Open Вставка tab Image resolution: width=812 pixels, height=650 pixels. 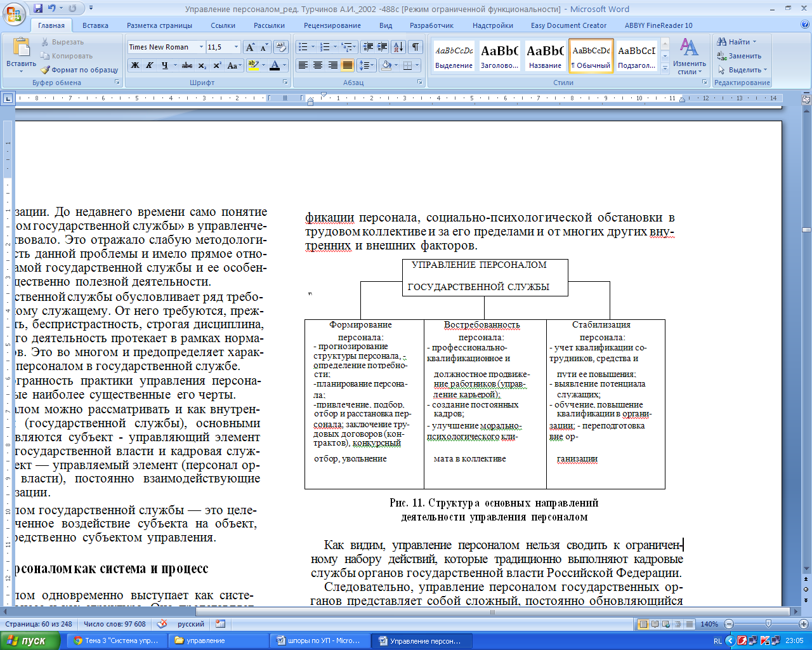pos(95,25)
